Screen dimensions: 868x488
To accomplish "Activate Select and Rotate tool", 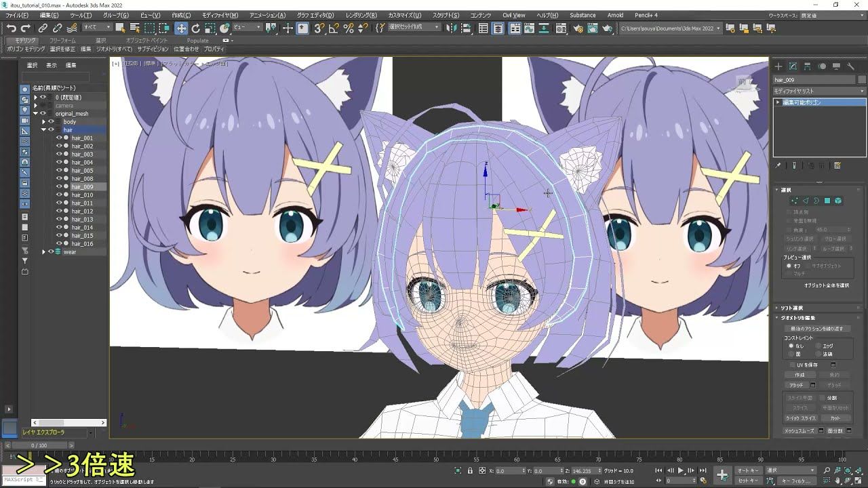I will (196, 28).
